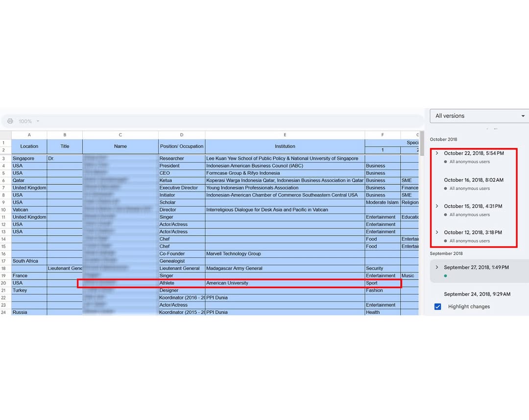Open the 100% zoom dropdown

29,121
